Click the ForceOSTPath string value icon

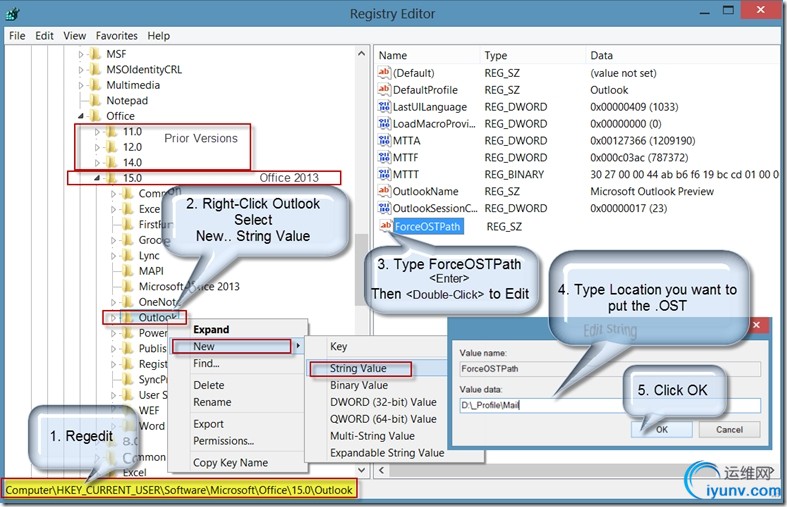pyautogui.click(x=385, y=225)
